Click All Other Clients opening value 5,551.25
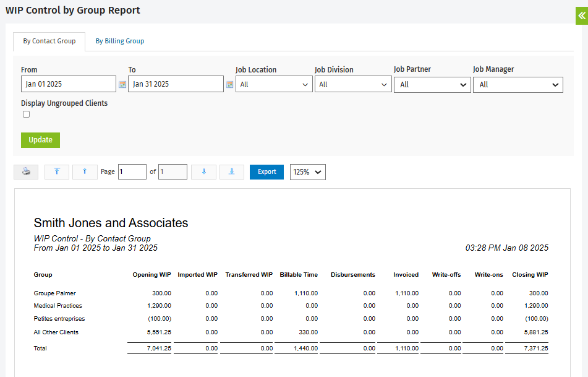The image size is (588, 377). click(x=159, y=332)
